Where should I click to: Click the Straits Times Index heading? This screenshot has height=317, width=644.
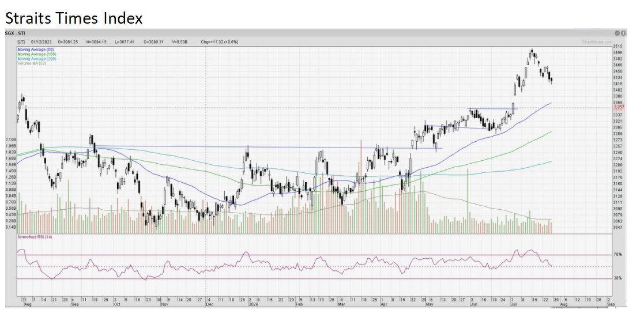pos(74,18)
